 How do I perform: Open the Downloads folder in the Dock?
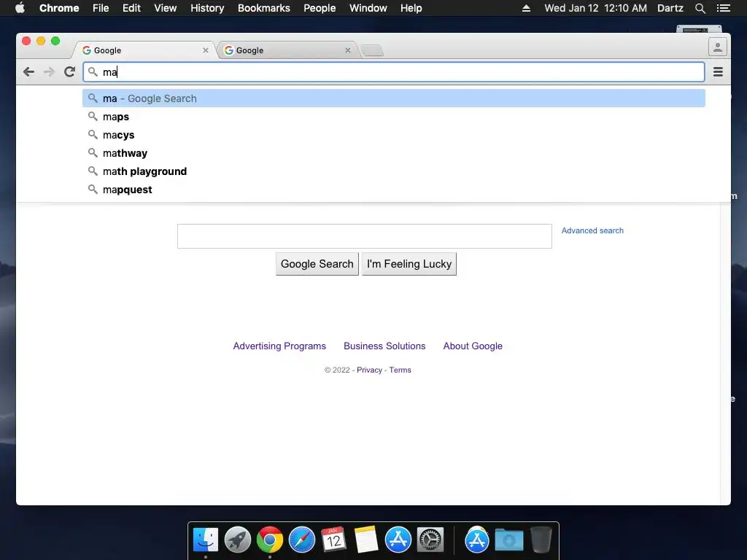tap(508, 540)
